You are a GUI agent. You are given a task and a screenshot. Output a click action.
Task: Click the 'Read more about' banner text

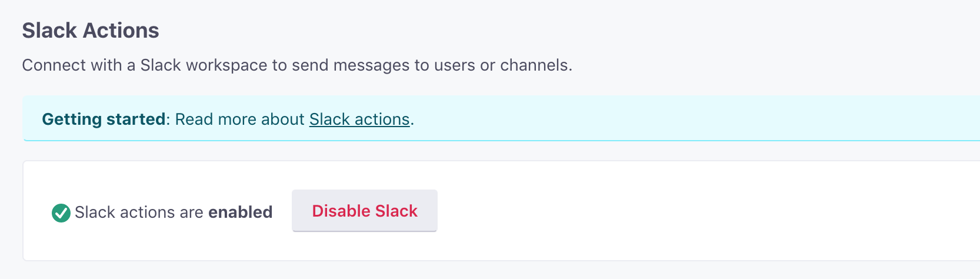(239, 119)
